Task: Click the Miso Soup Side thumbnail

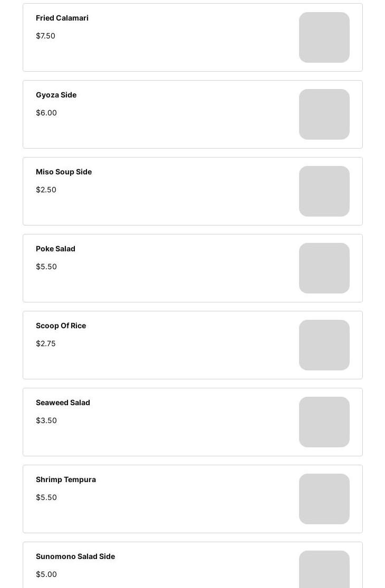Action: click(324, 191)
